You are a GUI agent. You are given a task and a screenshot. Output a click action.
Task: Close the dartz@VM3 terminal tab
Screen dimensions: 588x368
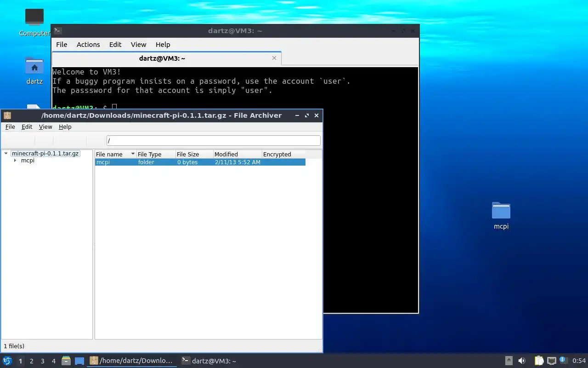tap(274, 58)
